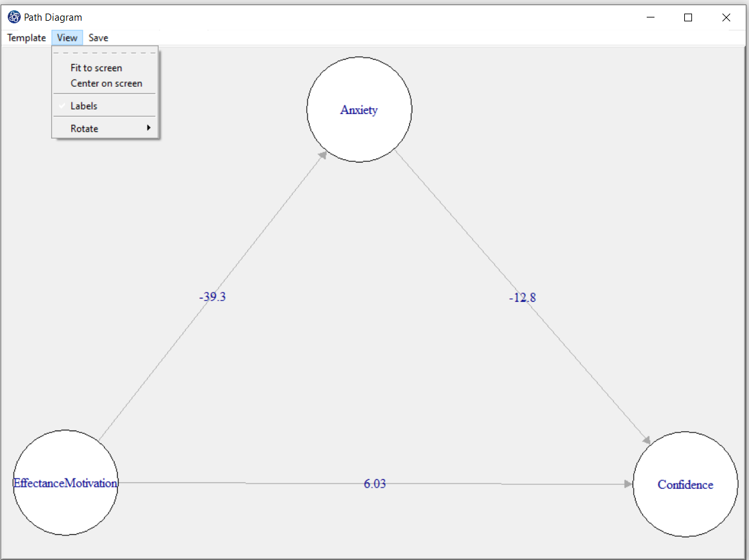Maximize the Path Diagram window

[688, 18]
